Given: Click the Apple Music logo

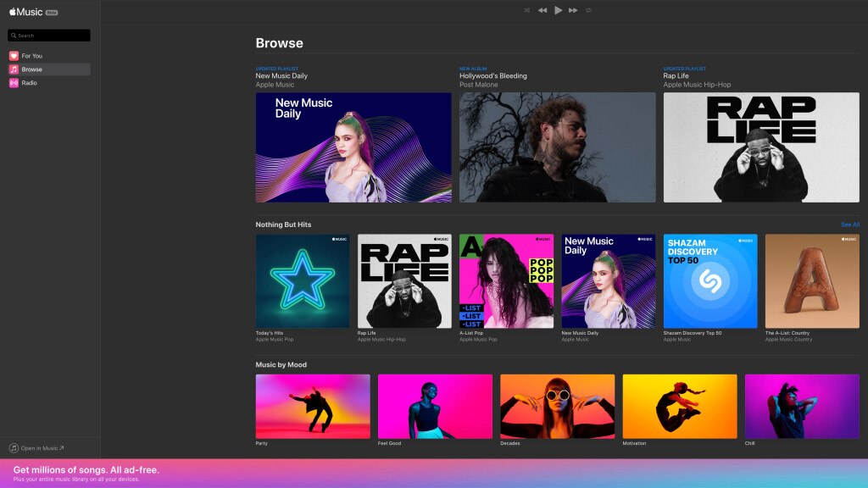Looking at the screenshot, I should (26, 12).
